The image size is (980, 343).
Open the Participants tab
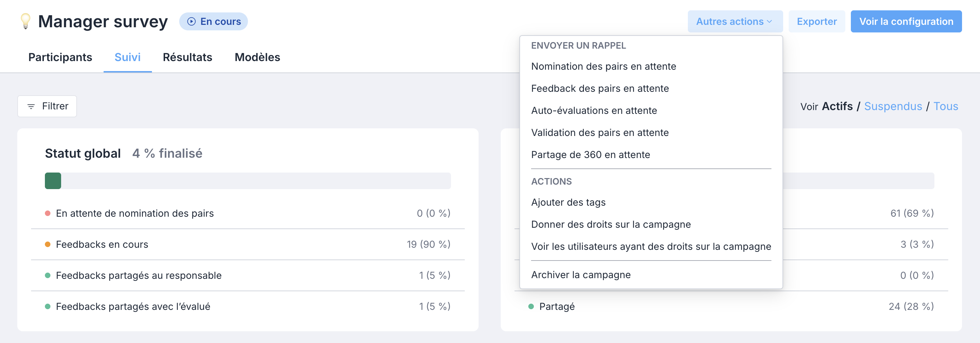(60, 57)
